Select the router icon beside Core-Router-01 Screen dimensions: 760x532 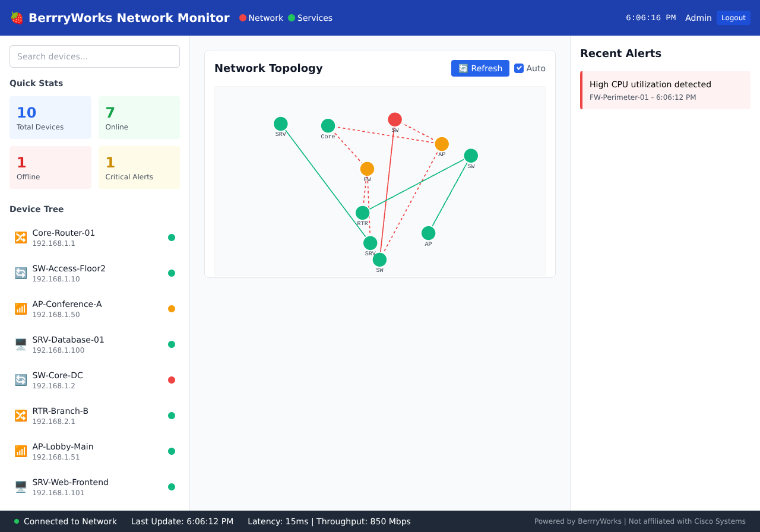tap(21, 237)
